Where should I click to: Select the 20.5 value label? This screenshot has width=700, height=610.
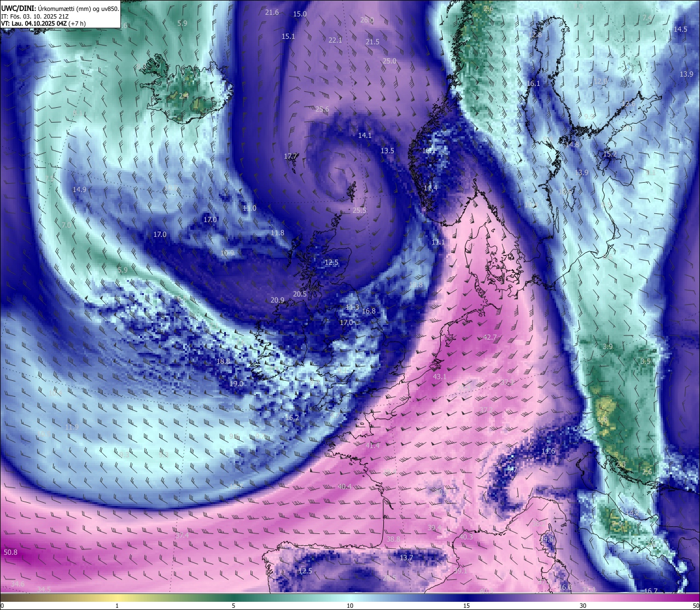pos(300,294)
